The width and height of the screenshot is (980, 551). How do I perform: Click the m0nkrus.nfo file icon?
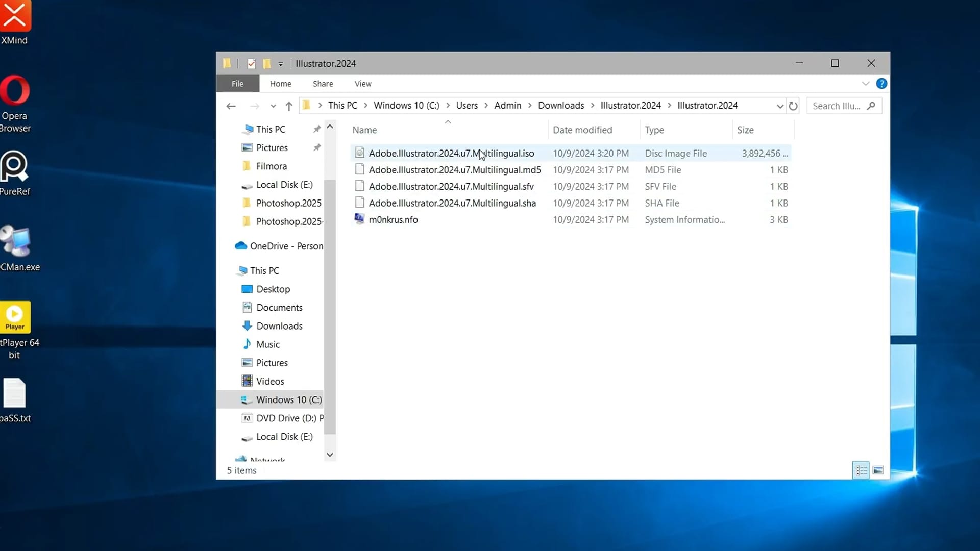point(359,219)
